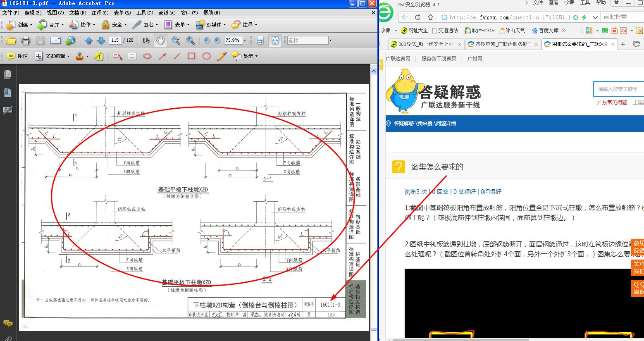Screen dimensions: 644x341
Task: Open the 文件(F) menu in Acrobat
Action: pyautogui.click(x=10, y=13)
